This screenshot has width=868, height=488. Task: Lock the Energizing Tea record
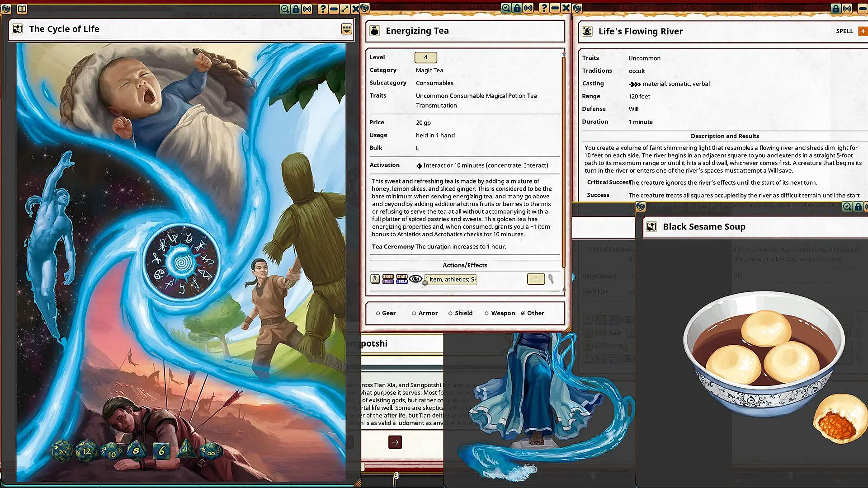tap(517, 8)
